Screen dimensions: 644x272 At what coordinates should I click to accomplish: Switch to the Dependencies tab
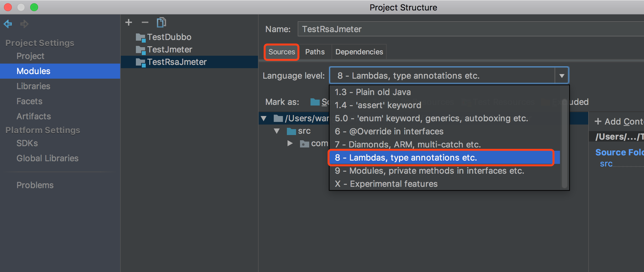359,52
